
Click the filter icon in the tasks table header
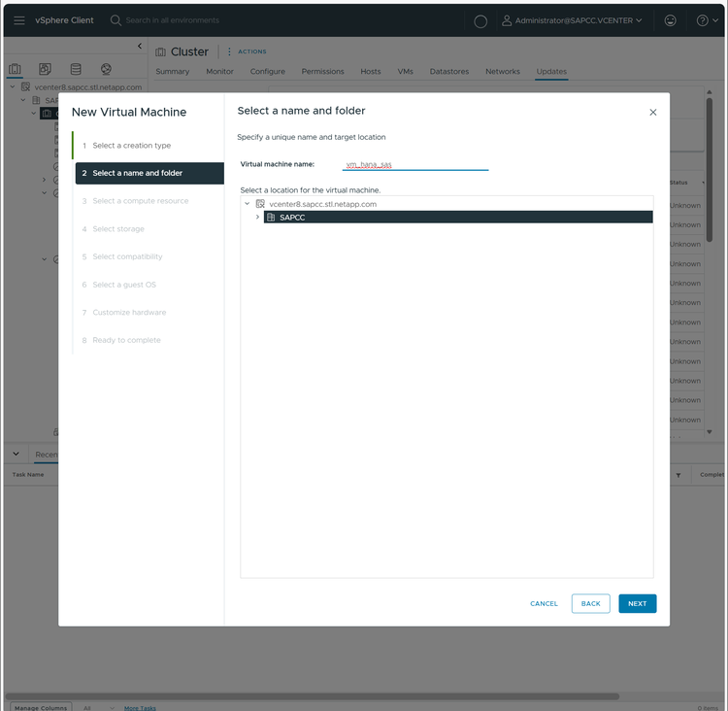point(678,475)
